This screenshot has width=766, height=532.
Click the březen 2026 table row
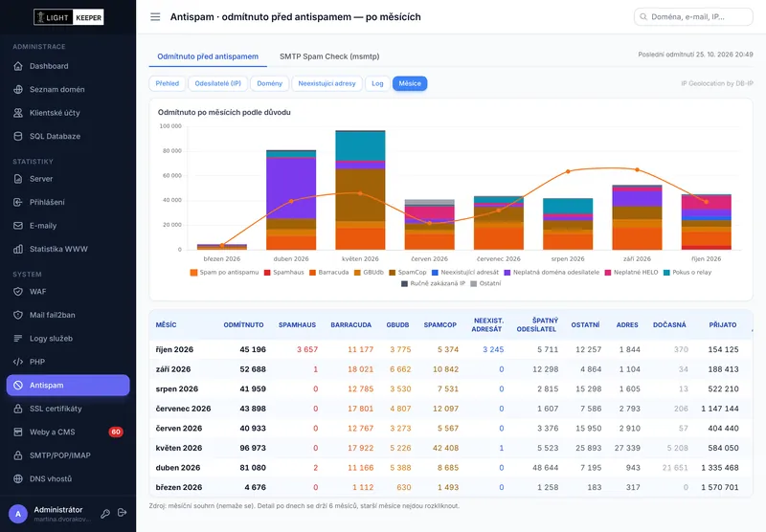coord(450,487)
